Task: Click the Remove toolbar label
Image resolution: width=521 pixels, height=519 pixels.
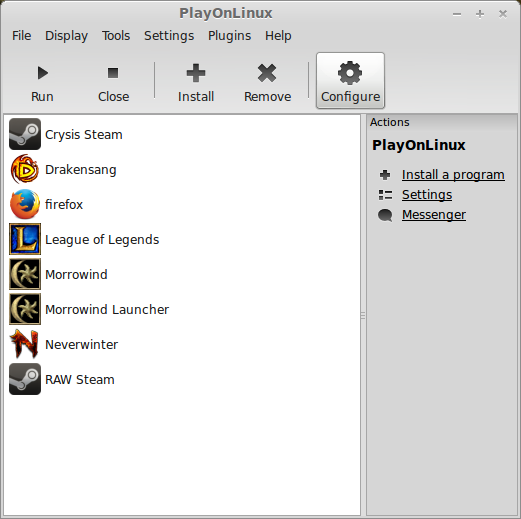Action: [267, 97]
